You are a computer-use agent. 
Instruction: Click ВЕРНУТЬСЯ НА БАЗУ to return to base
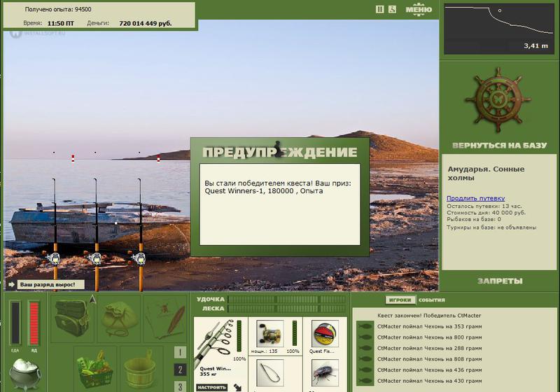[x=499, y=146]
